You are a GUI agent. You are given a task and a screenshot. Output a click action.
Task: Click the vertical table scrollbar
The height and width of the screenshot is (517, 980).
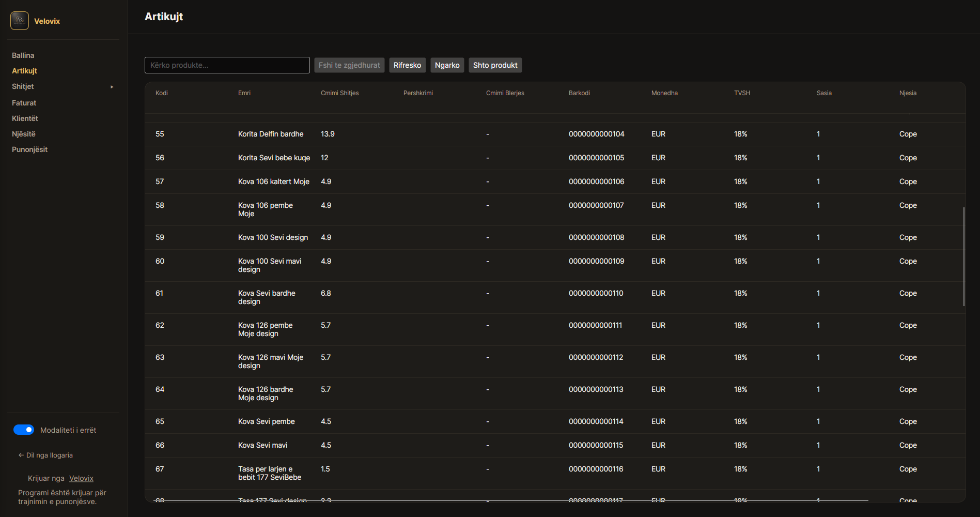[964, 257]
